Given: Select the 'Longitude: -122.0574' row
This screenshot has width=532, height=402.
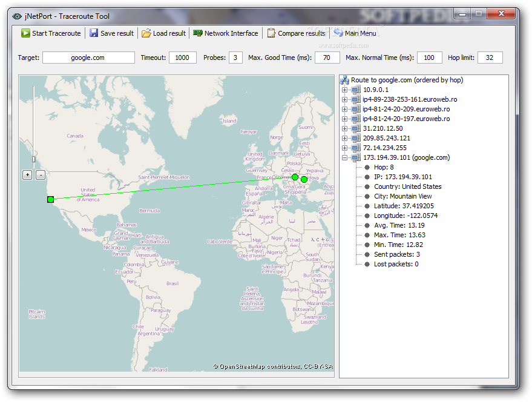Looking at the screenshot, I should click(x=406, y=216).
